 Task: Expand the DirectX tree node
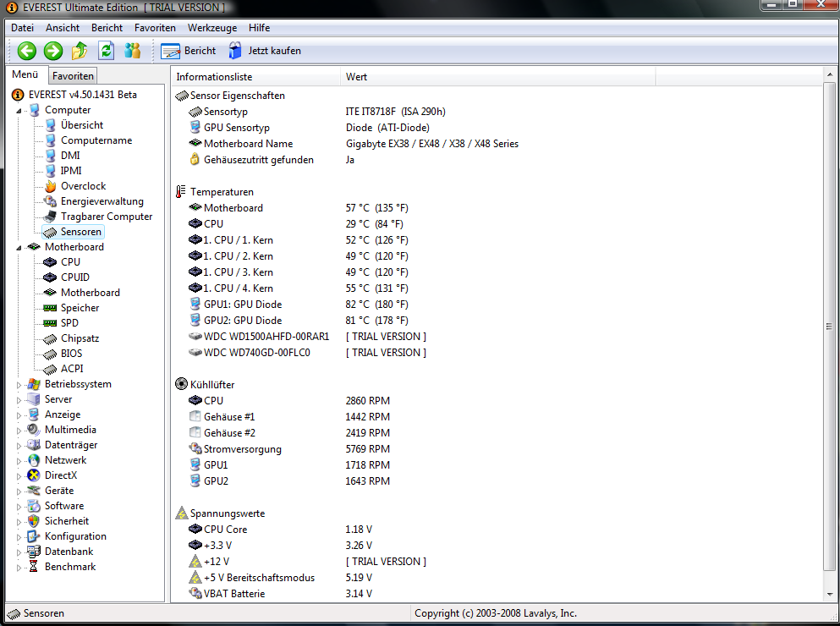[19, 476]
